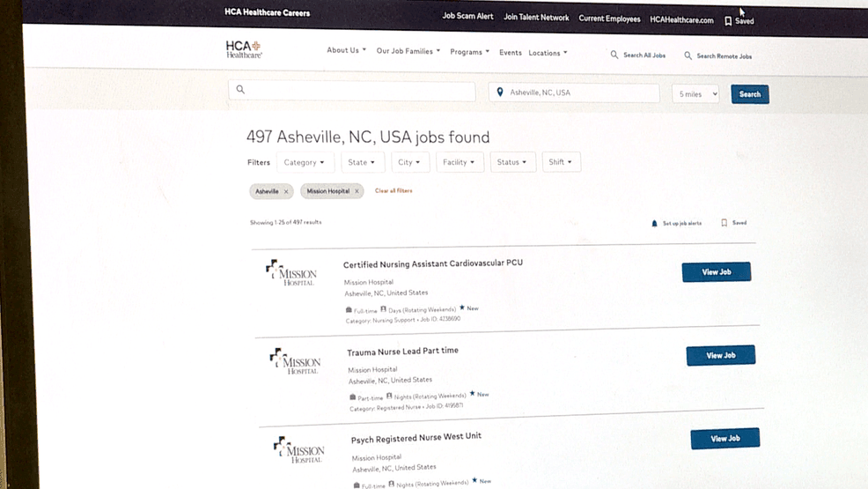This screenshot has height=489, width=868.
Task: Click the HCA Healthcare Careers title
Action: pyautogui.click(x=268, y=12)
